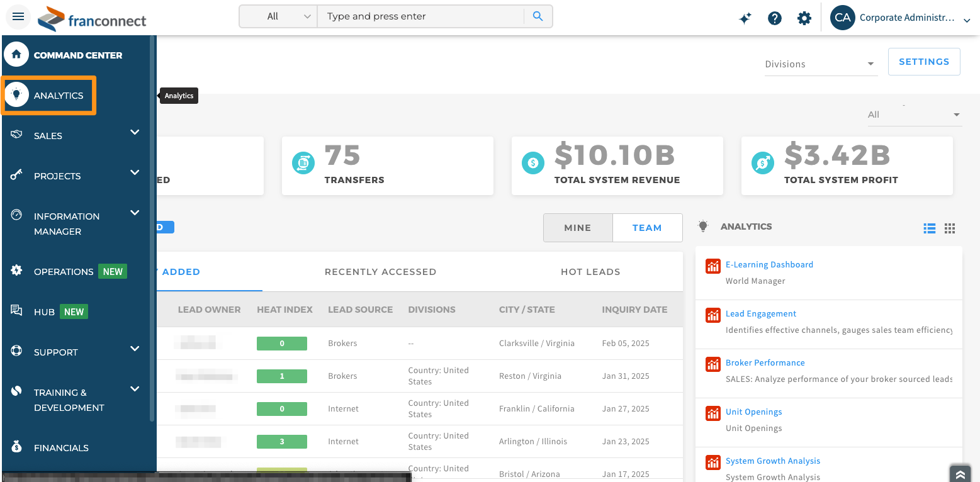This screenshot has height=482, width=980.
Task: Click the Financials money bag icon
Action: (16, 447)
